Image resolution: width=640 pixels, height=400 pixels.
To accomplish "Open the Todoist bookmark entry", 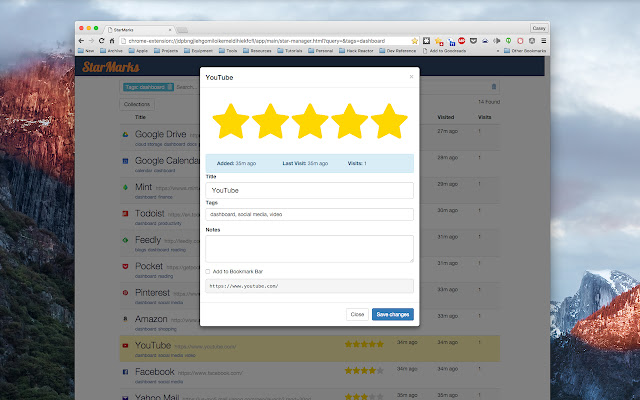I will 149,213.
